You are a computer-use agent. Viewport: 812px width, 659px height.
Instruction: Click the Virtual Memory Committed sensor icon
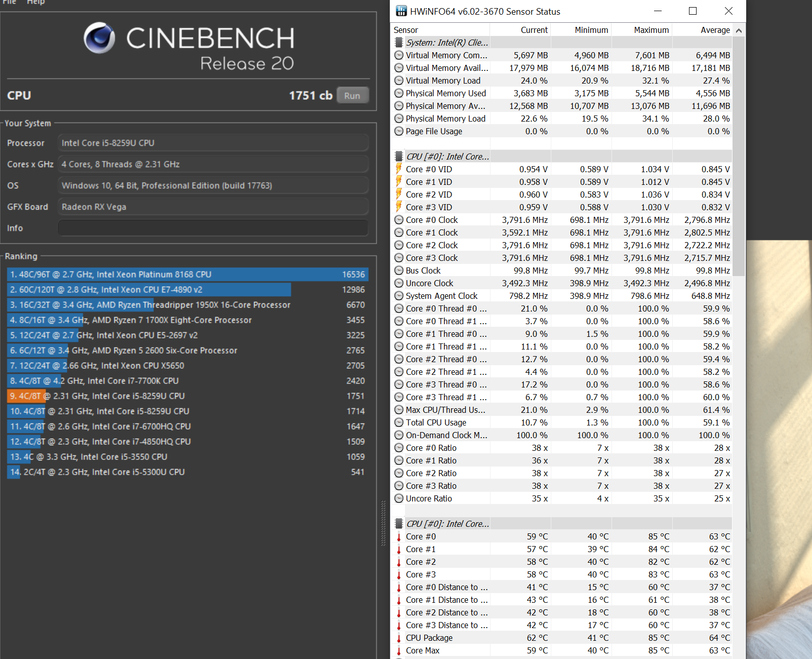pyautogui.click(x=399, y=55)
